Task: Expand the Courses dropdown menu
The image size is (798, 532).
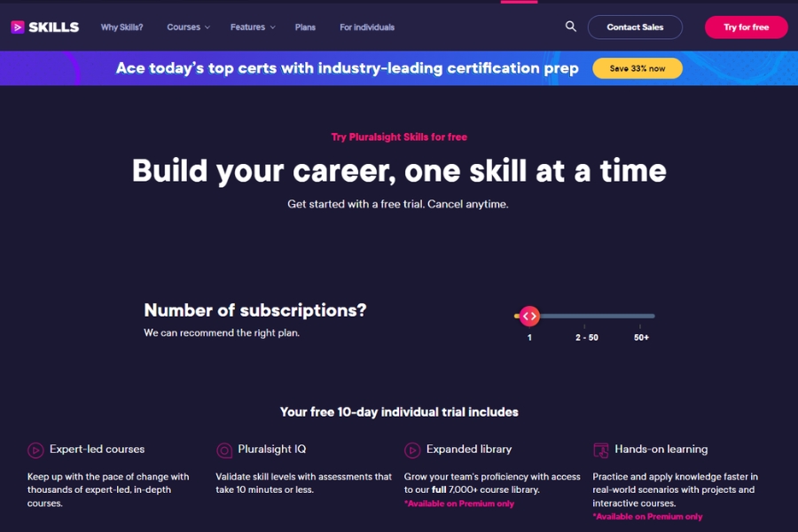Action: pyautogui.click(x=188, y=27)
